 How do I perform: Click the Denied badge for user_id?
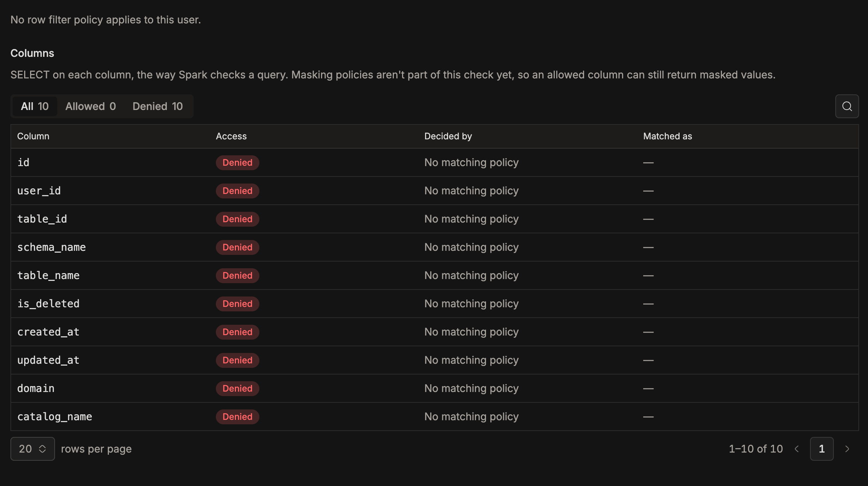[237, 191]
